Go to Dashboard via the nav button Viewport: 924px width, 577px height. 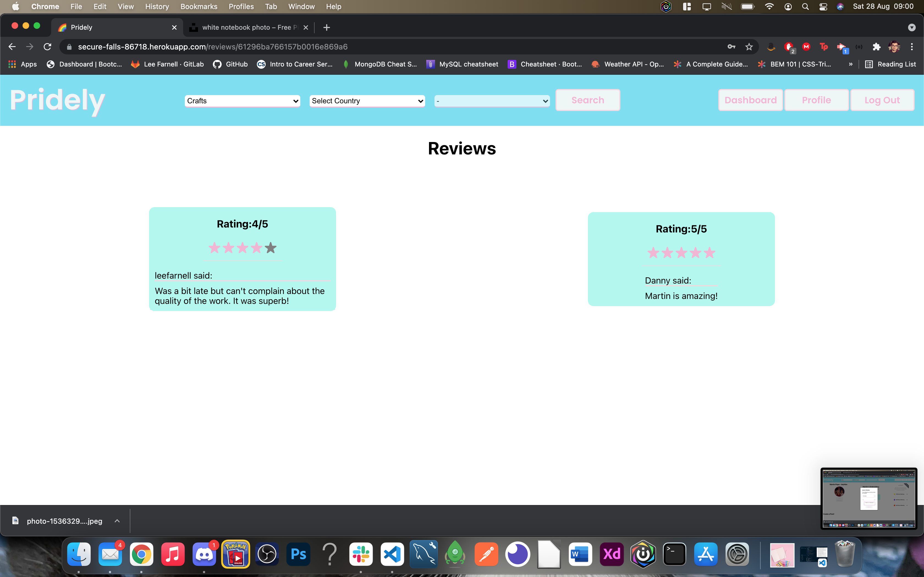(x=750, y=100)
